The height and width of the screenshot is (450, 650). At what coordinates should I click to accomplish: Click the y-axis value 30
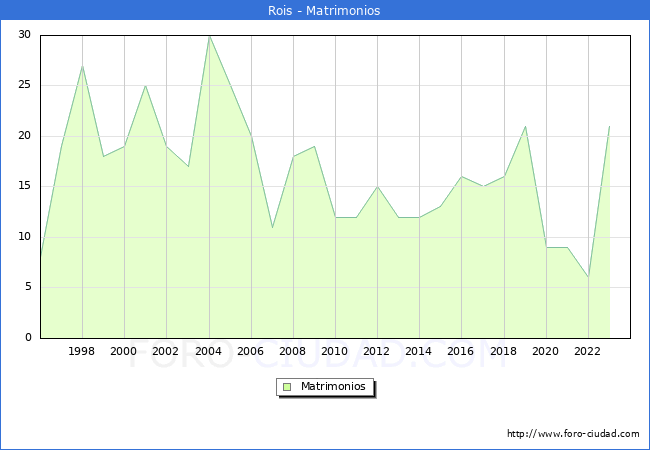point(24,34)
